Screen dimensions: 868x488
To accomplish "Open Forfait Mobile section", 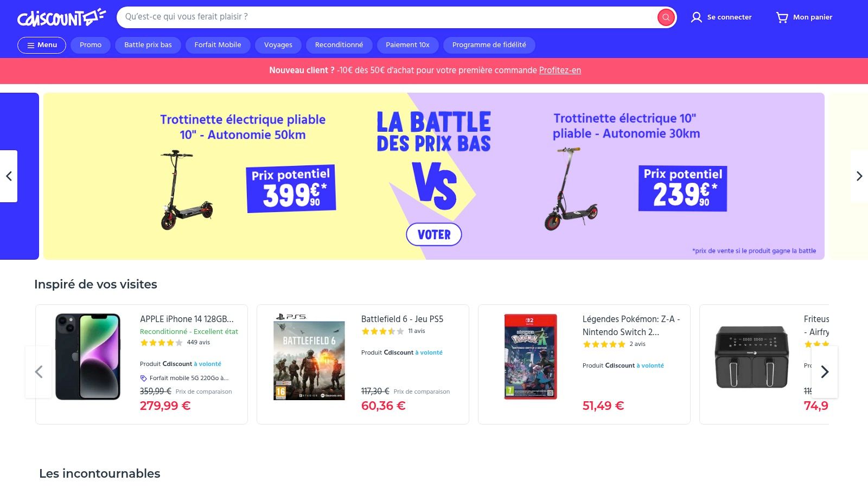I will [x=218, y=45].
